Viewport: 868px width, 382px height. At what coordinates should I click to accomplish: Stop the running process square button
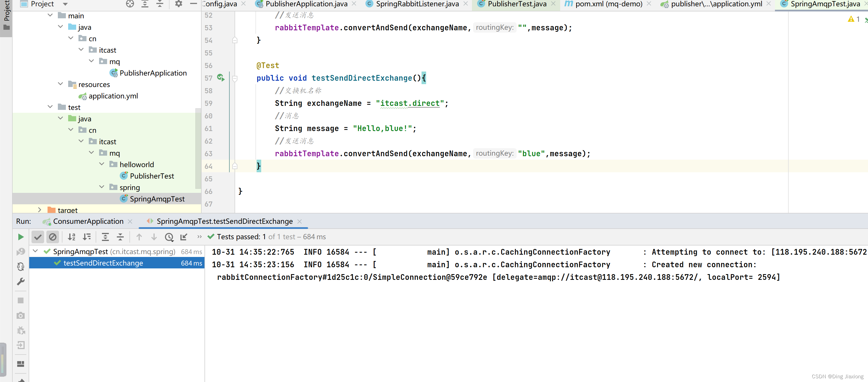coord(21,300)
